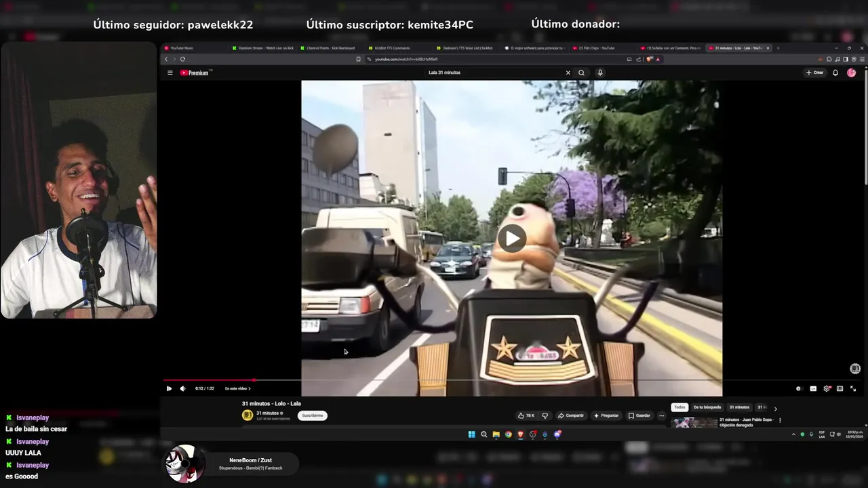Click the Crear button
Image resolution: width=868 pixels, height=488 pixels.
(x=815, y=73)
